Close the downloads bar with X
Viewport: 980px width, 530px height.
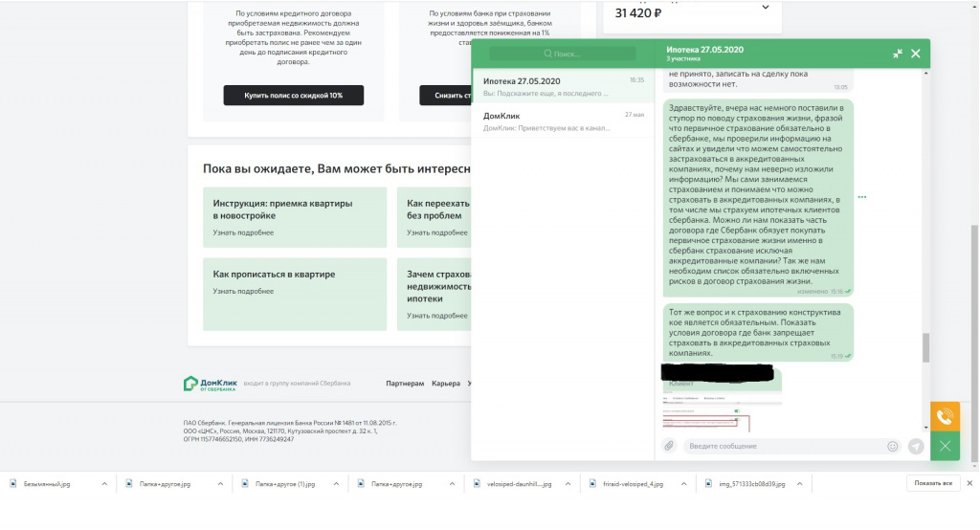pos(969,483)
